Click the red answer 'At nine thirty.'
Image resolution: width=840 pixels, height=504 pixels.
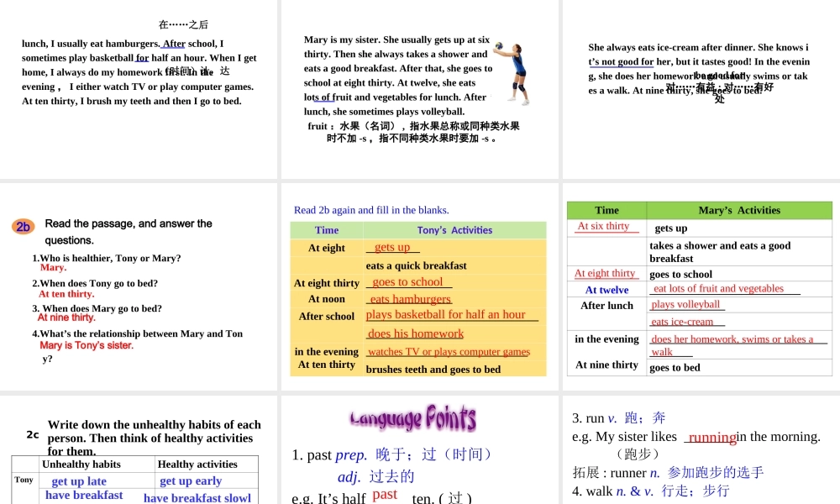[x=66, y=318]
